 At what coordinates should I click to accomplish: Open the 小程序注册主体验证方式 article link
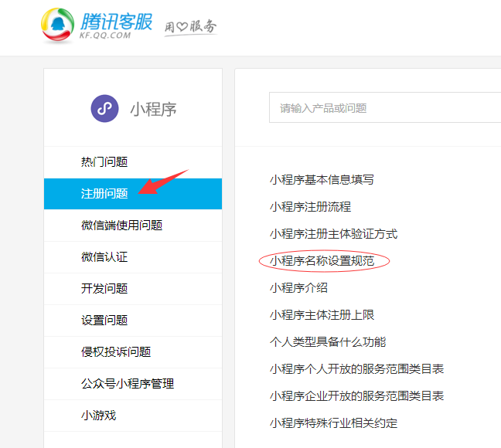[x=333, y=234]
